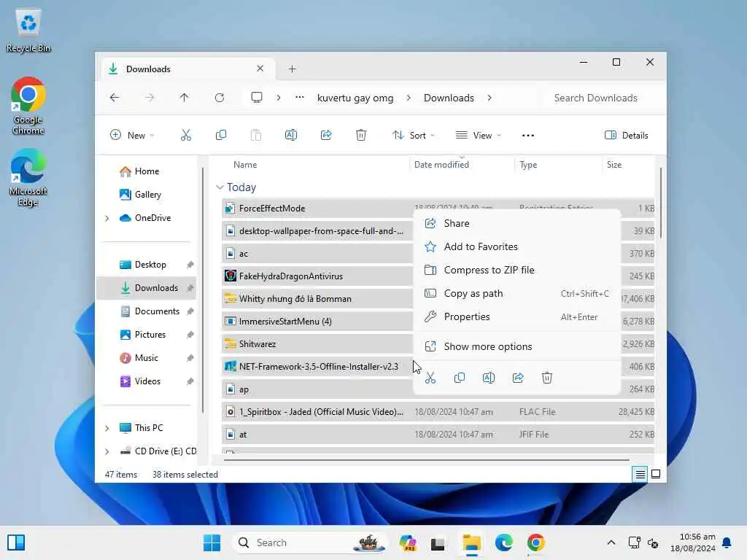The width and height of the screenshot is (747, 560).
Task: Expand the OneDrive tree node
Action: tap(107, 218)
